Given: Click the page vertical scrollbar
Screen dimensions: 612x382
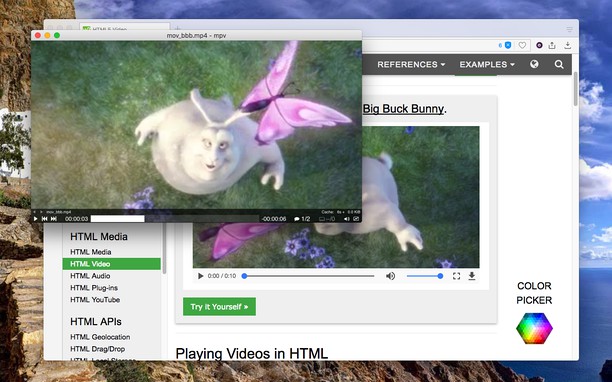Looking at the screenshot, I should tap(575, 89).
